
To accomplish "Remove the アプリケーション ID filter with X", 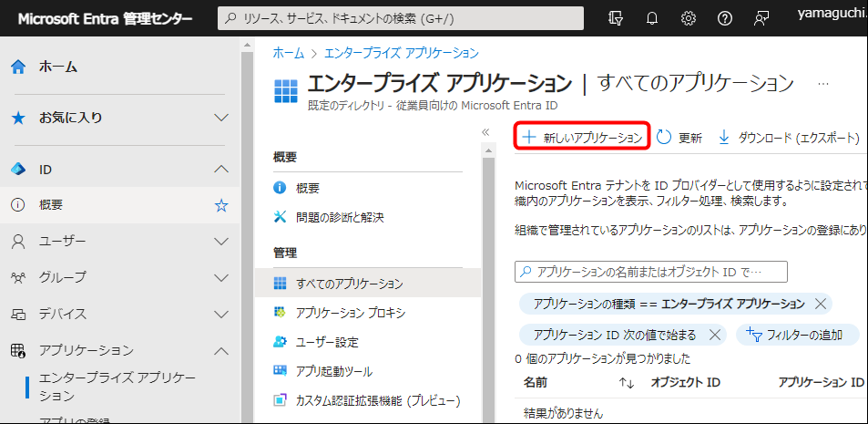I will tap(715, 335).
